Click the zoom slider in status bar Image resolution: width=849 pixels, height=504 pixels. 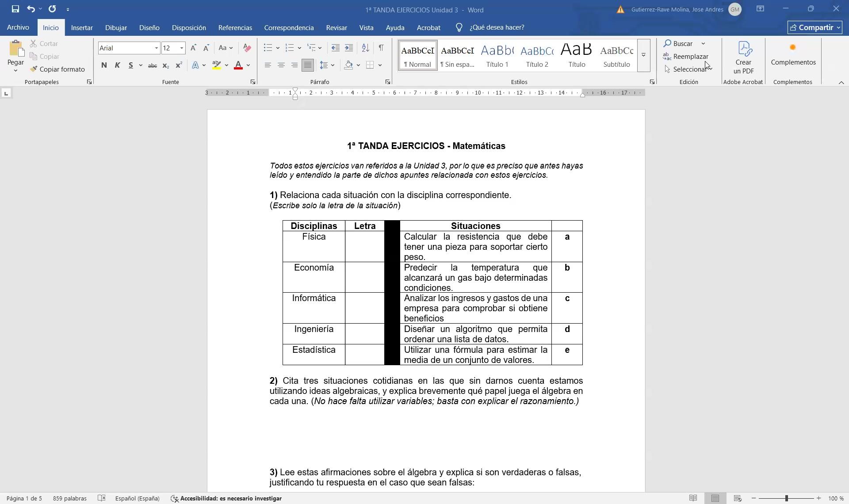pos(786,498)
